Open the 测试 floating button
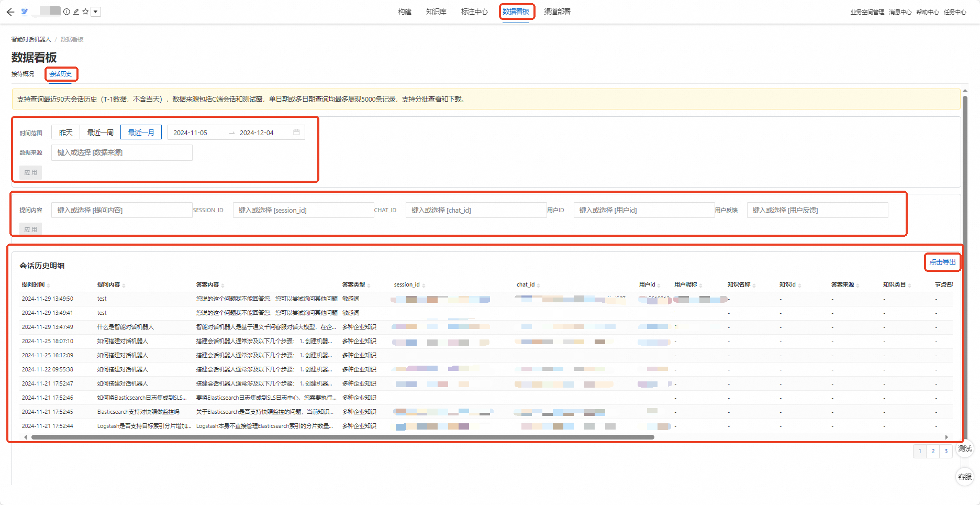This screenshot has width=980, height=505. point(965,448)
